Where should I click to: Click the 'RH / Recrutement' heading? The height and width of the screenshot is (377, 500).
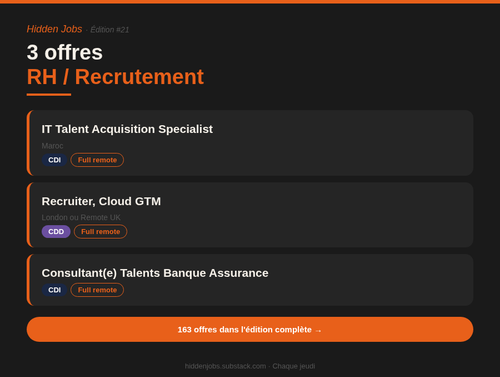point(115,77)
